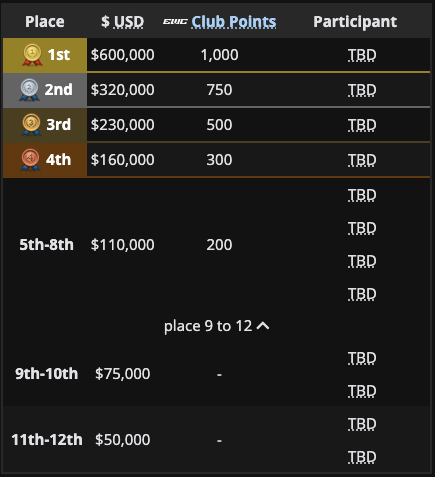Select the 5th-8th place label
This screenshot has width=435, height=477.
46,245
